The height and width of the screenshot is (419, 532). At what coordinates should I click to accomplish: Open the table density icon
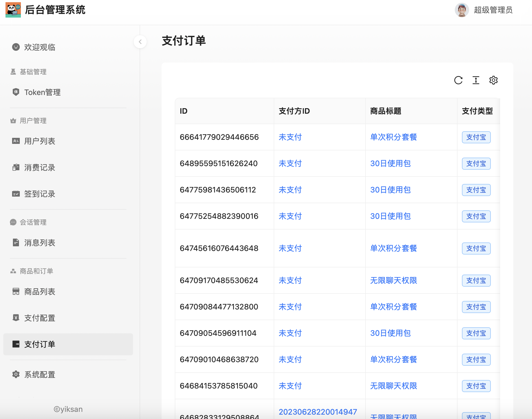[476, 80]
